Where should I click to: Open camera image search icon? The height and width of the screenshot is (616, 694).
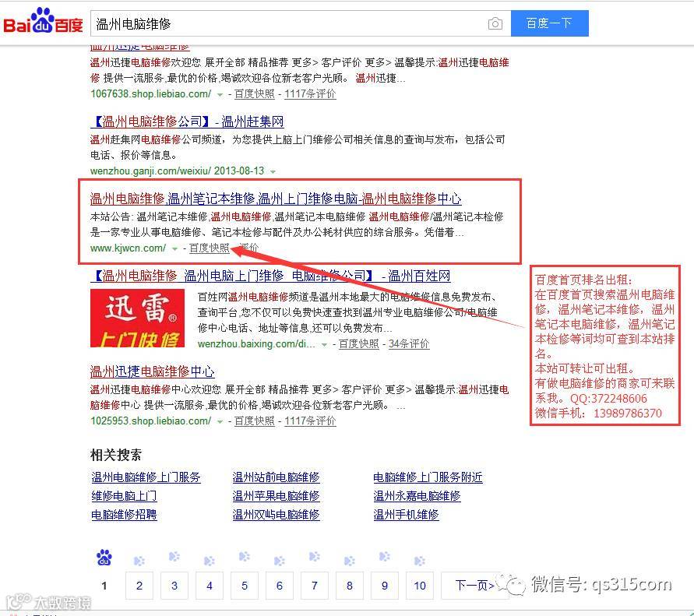point(495,23)
